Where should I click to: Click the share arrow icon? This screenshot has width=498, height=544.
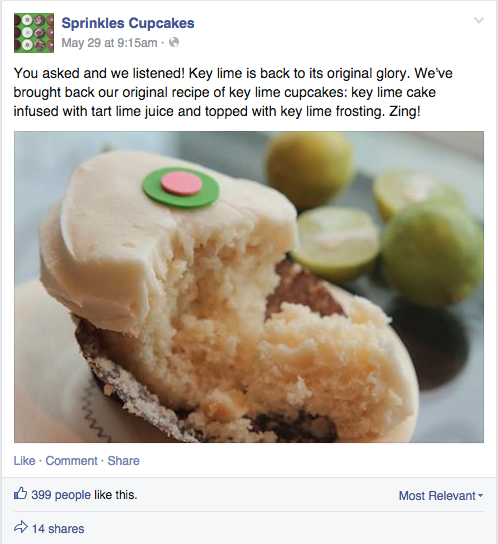click(x=20, y=527)
